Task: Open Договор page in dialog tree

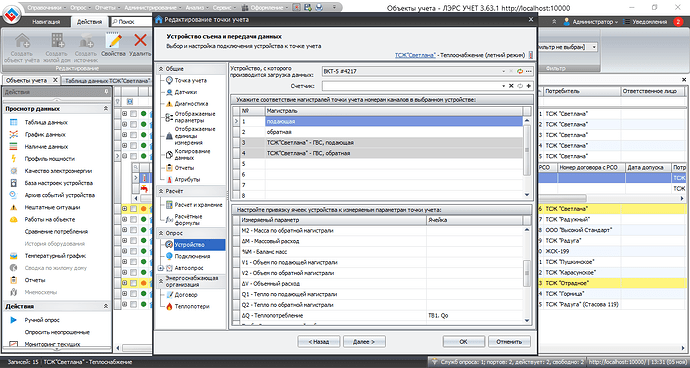Action: tap(186, 294)
